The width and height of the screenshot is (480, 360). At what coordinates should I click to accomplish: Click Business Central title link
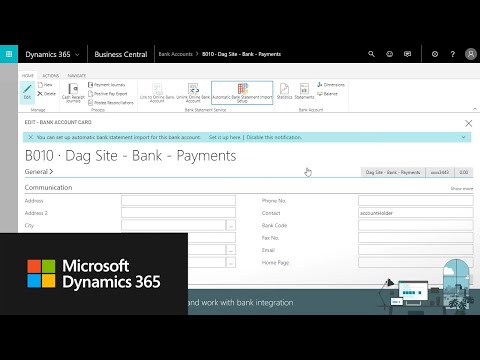[x=121, y=54]
